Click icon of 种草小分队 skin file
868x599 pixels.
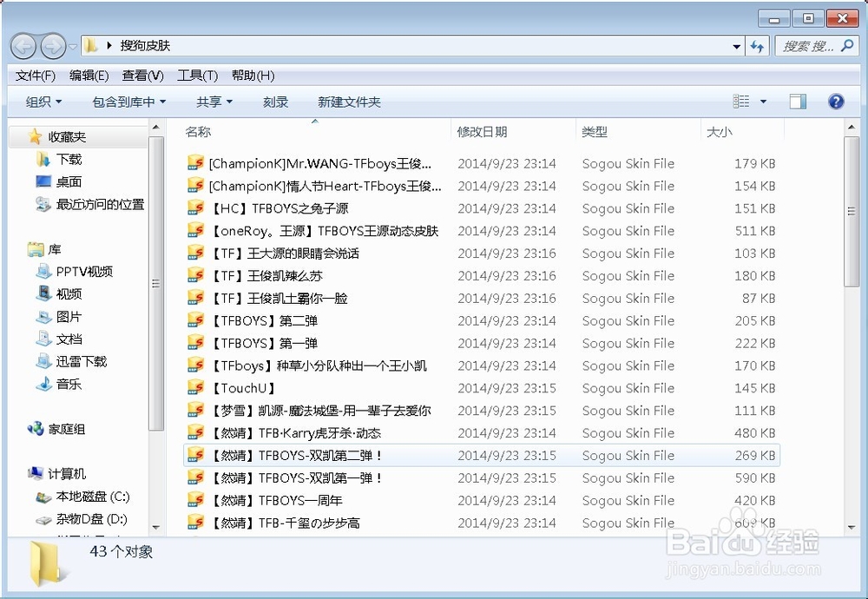tap(196, 365)
